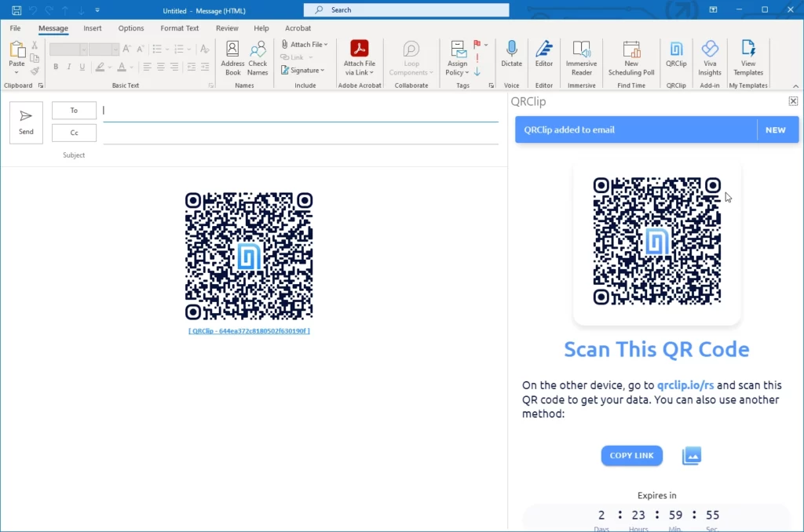Open the File menu
804x532 pixels.
coord(16,28)
